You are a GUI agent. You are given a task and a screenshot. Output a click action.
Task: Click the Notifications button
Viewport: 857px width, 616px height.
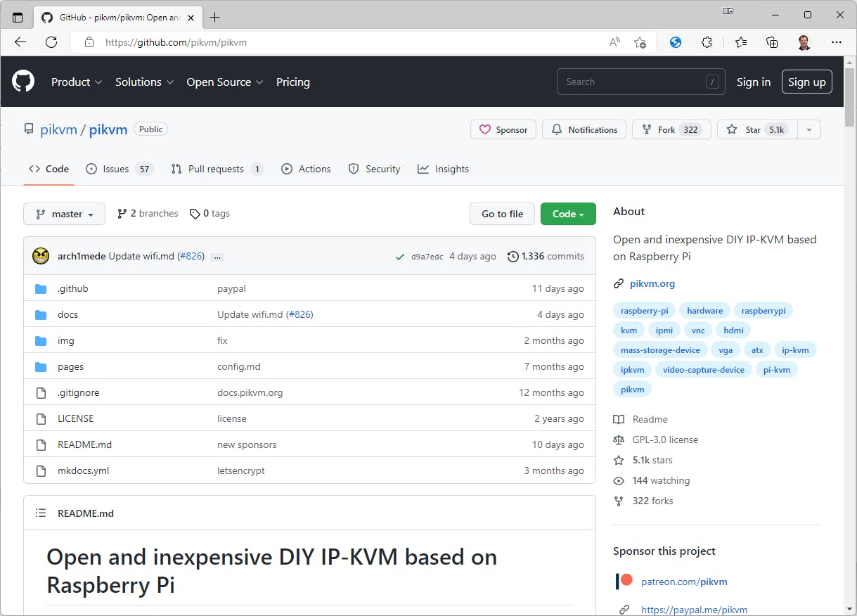pyautogui.click(x=584, y=129)
